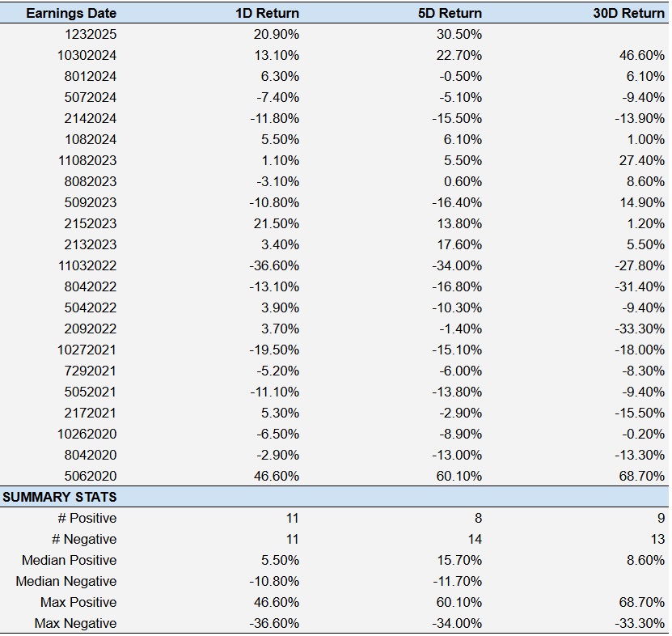Select earnings date 10262020
The image size is (672, 636).
pyautogui.click(x=87, y=434)
